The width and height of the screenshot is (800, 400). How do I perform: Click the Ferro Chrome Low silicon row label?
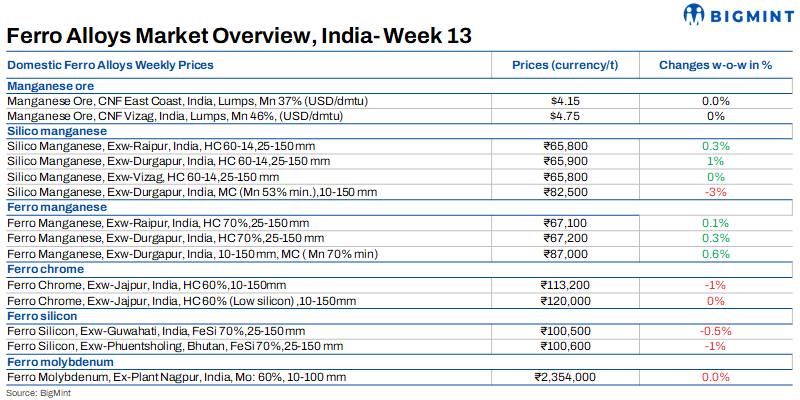click(x=181, y=300)
